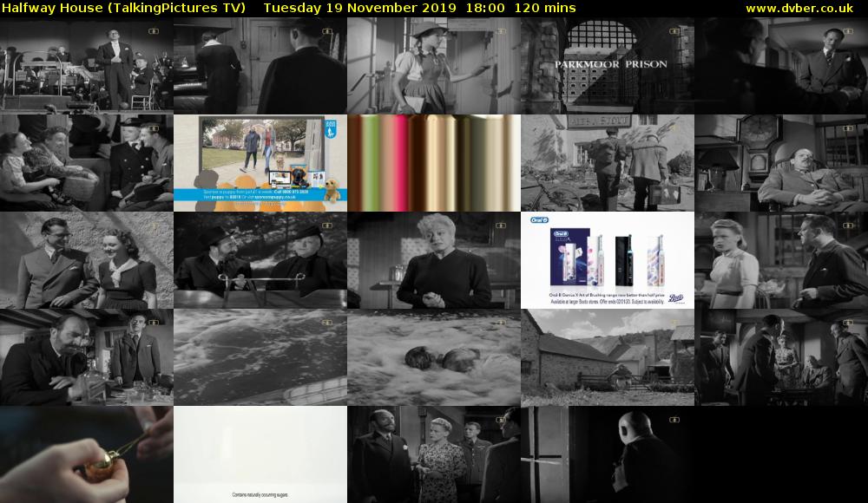Open thumbnail of man sleeping beside clock
Image resolution: width=868 pixels, height=503 pixels.
click(781, 163)
